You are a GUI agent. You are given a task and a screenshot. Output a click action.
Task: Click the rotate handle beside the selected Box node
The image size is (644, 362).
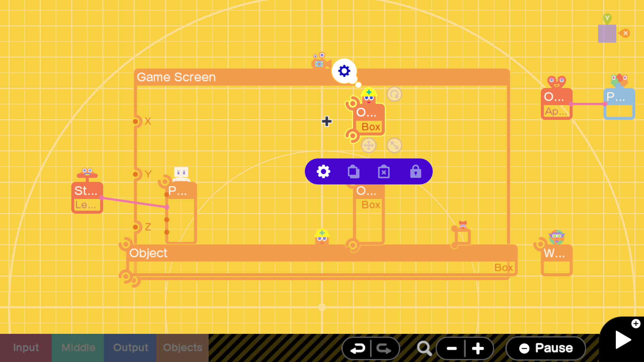pos(394,94)
